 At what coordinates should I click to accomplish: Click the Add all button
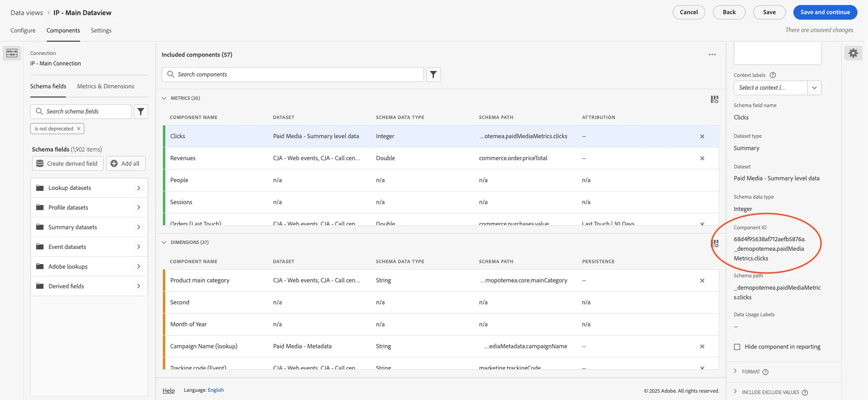click(126, 164)
